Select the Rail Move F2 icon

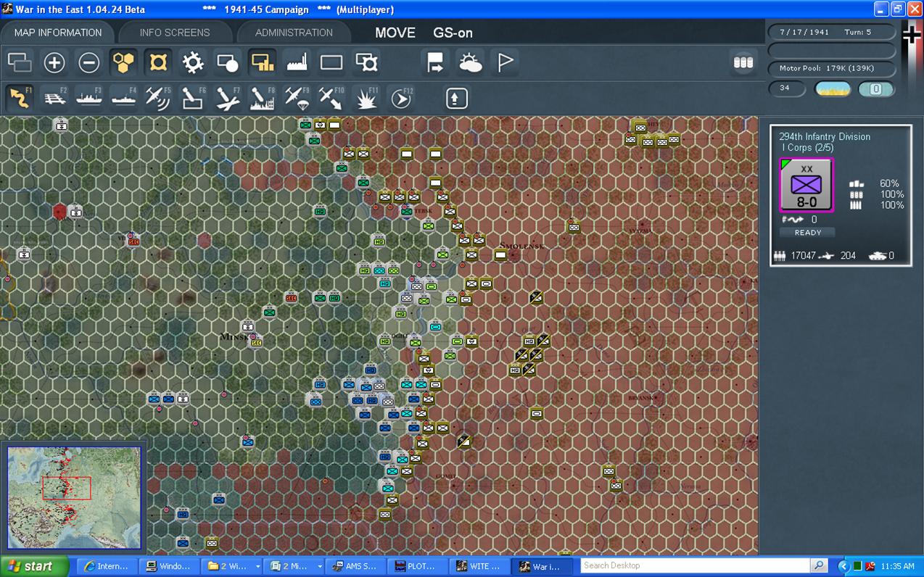point(54,98)
